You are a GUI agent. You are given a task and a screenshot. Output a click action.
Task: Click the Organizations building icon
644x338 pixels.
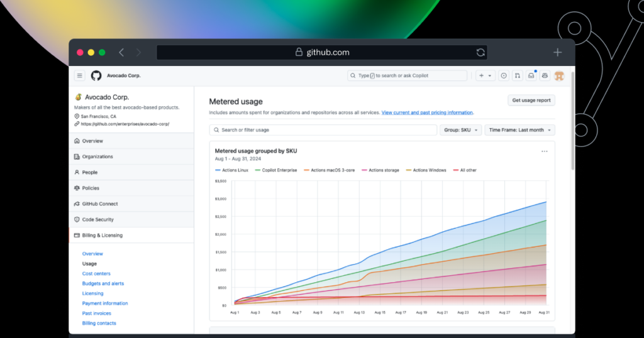pyautogui.click(x=77, y=156)
